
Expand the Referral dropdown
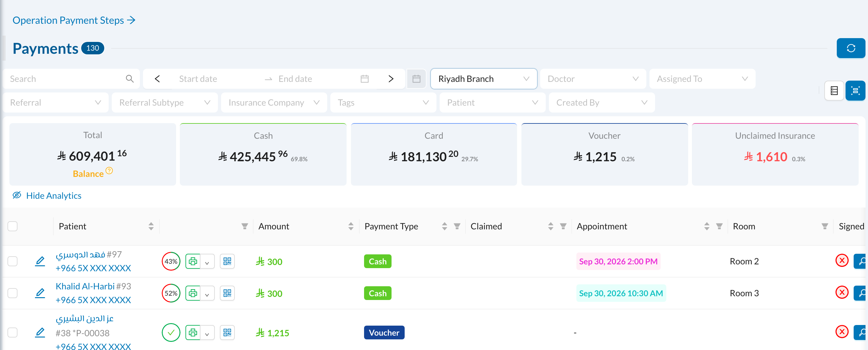pyautogui.click(x=56, y=102)
